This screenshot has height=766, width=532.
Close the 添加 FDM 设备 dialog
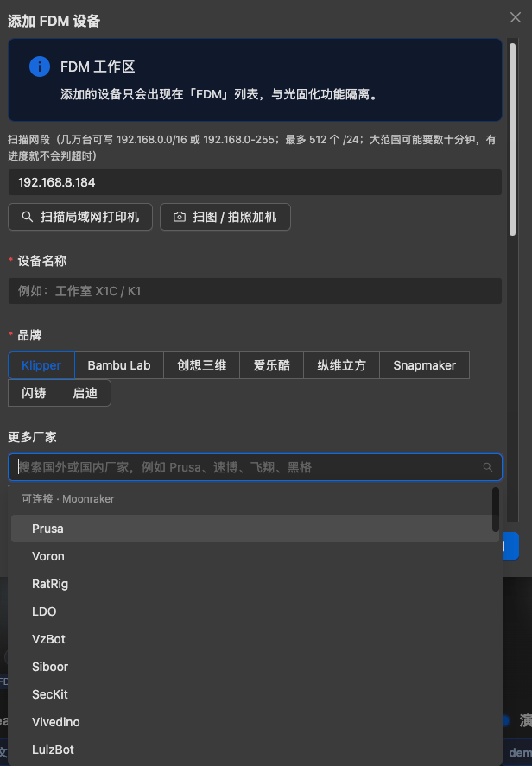516,17
